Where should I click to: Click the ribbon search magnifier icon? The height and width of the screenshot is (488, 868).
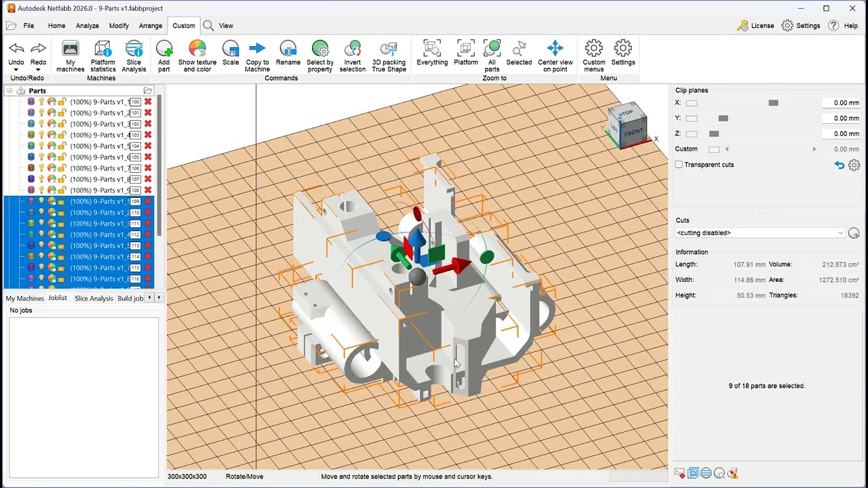pos(208,26)
